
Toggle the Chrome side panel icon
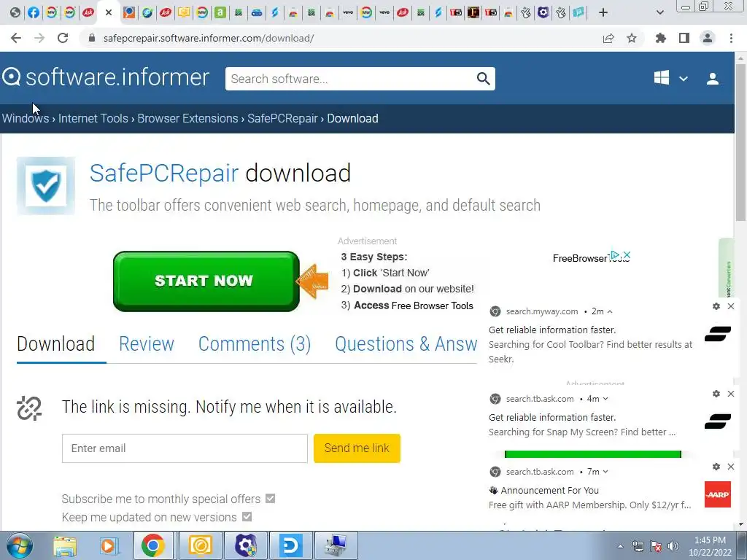(x=684, y=38)
